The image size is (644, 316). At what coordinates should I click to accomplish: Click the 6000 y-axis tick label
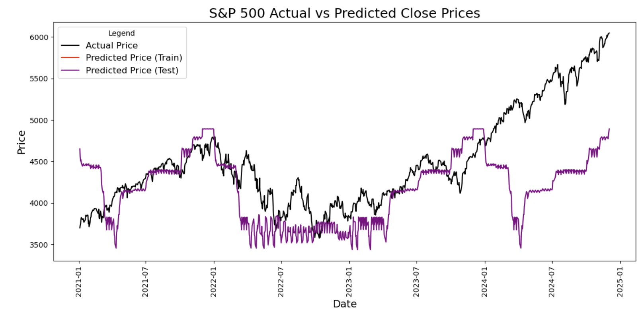point(39,37)
